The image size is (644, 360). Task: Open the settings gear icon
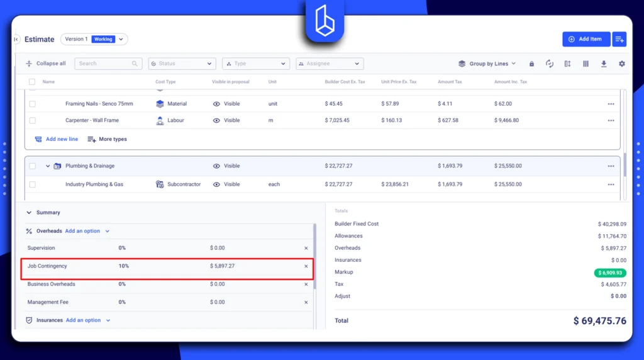pos(622,64)
